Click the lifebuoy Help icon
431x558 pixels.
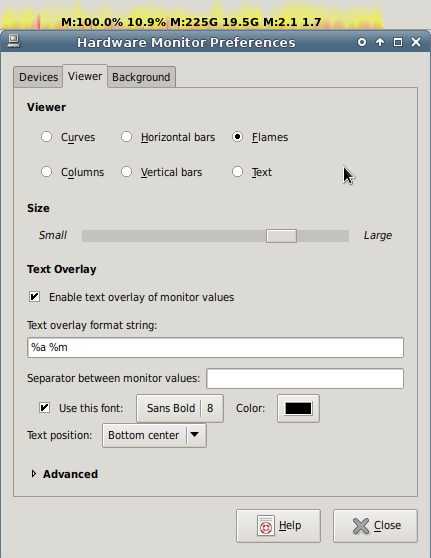click(x=266, y=526)
